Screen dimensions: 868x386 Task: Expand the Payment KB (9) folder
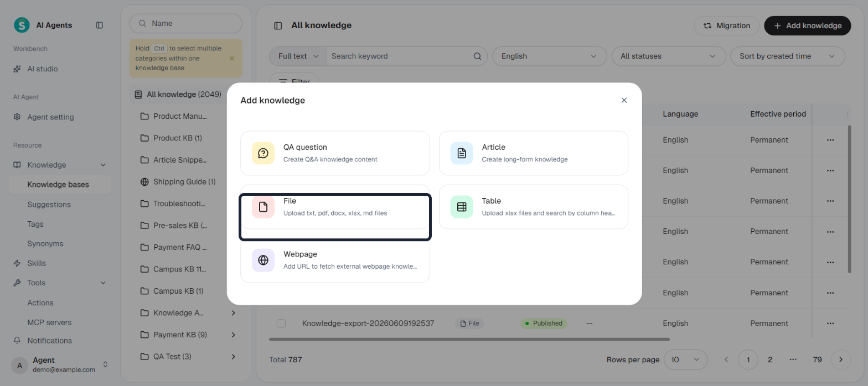(233, 335)
